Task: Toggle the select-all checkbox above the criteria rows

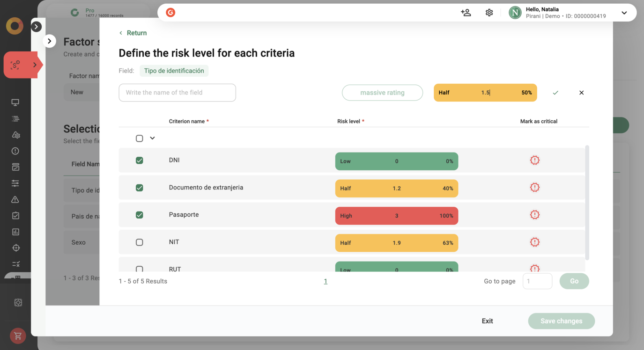Action: [140, 139]
